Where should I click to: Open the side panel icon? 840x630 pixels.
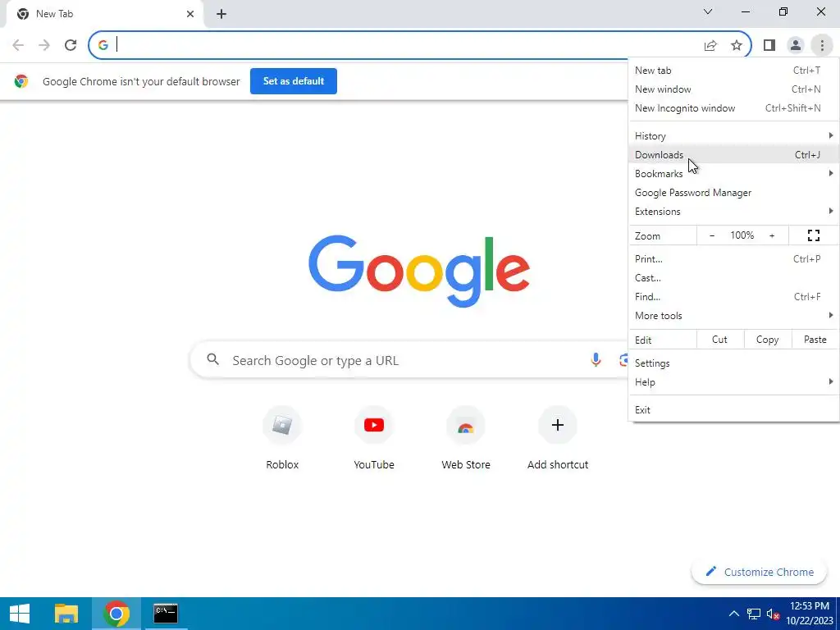[x=769, y=45]
